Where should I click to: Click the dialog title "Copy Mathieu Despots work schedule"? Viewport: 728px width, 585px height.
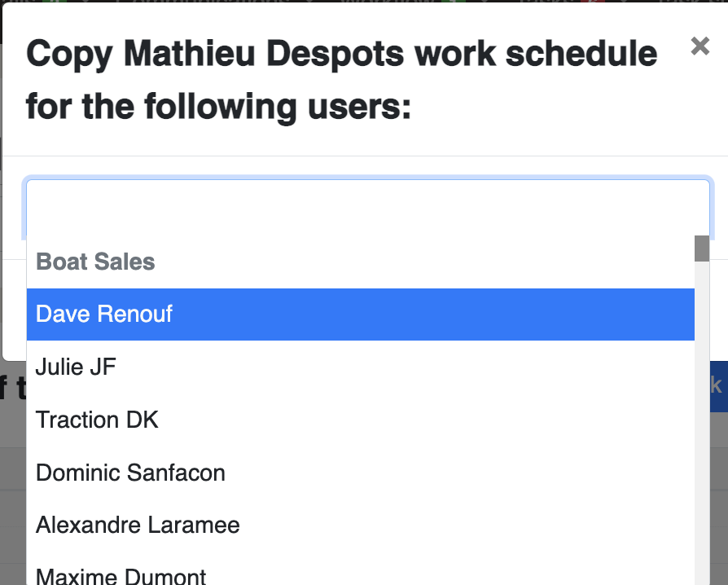pos(342,54)
